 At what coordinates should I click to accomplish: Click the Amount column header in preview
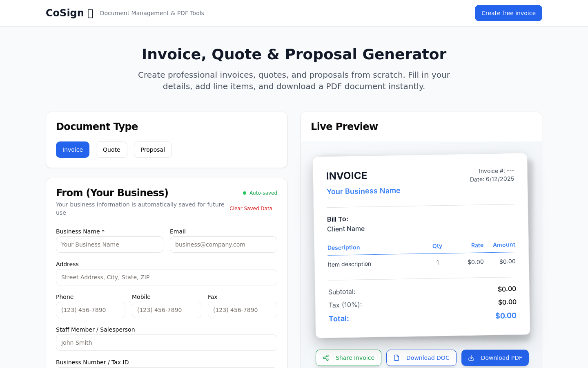[x=504, y=245]
